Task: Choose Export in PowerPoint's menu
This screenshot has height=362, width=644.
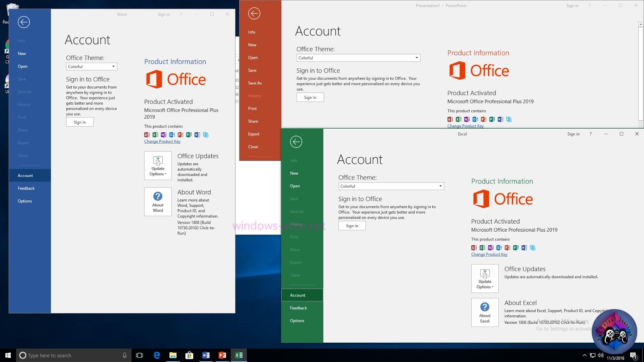Action: (254, 134)
